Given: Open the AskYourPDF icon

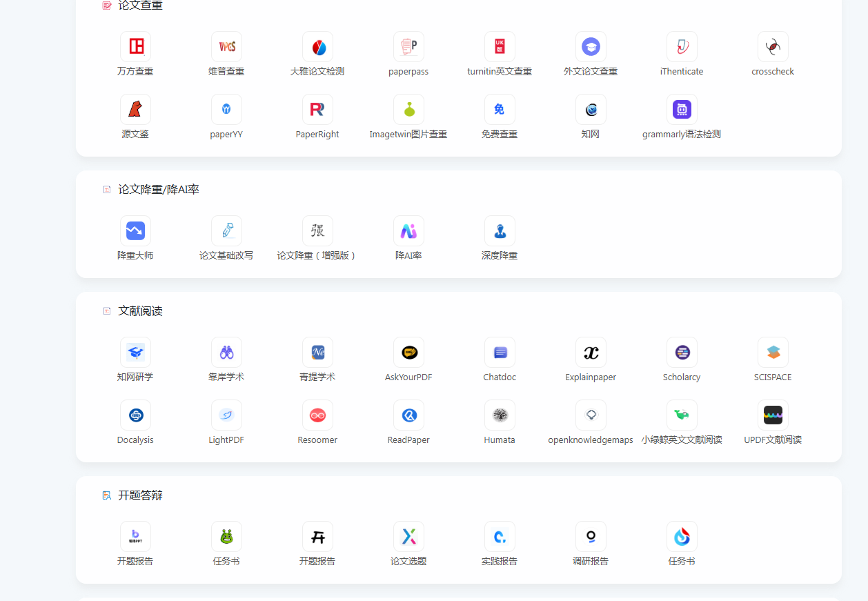Looking at the screenshot, I should tap(408, 352).
